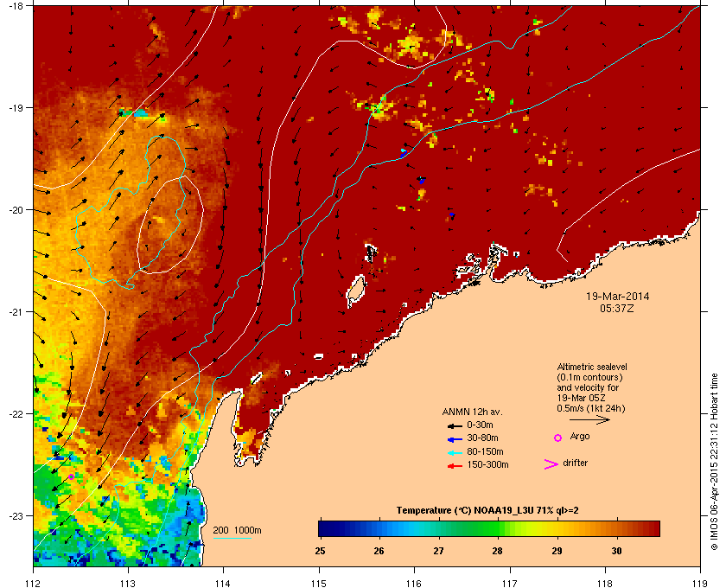Click the colorbar tick label 30

click(x=616, y=552)
